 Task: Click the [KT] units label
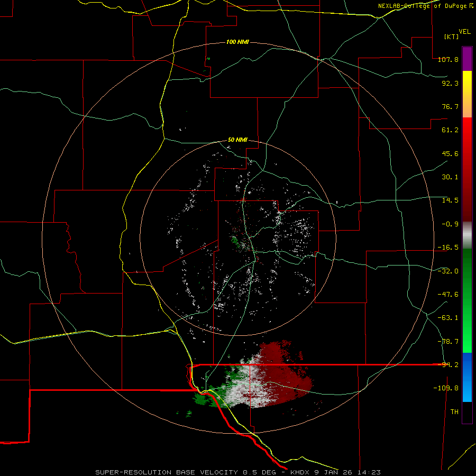[x=451, y=36]
